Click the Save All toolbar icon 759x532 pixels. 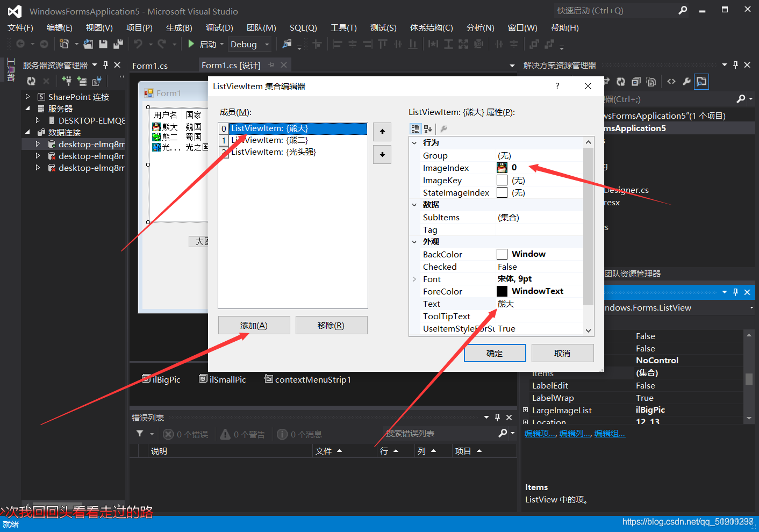click(118, 44)
